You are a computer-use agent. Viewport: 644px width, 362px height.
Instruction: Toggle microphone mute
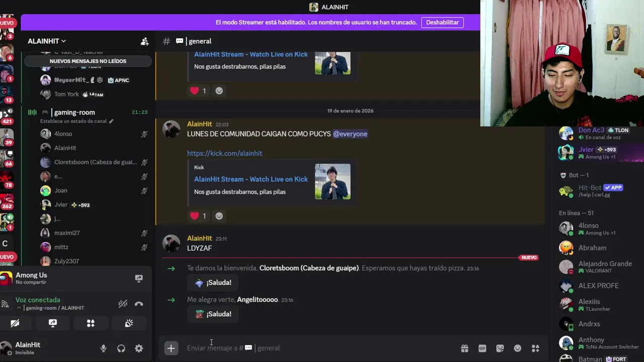[103, 348]
